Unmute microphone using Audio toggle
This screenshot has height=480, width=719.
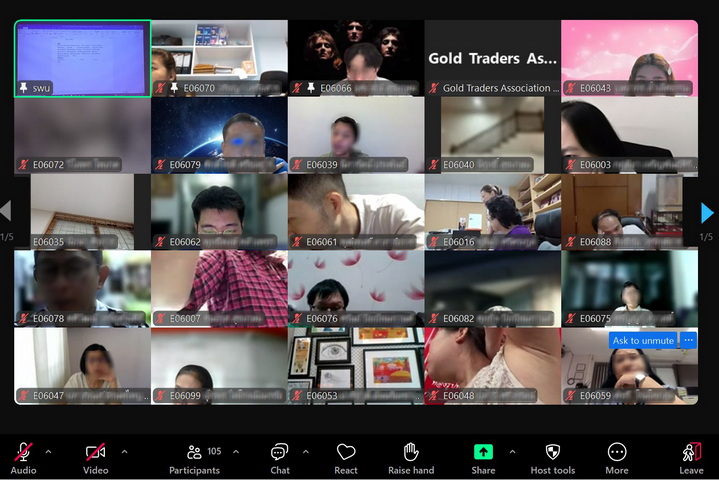[23, 453]
